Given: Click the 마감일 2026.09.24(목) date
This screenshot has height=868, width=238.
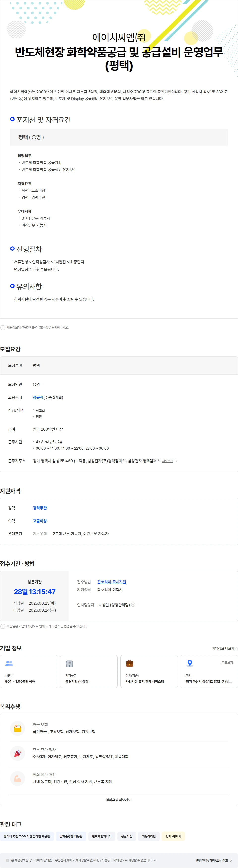Looking at the screenshot, I should click(x=42, y=610).
